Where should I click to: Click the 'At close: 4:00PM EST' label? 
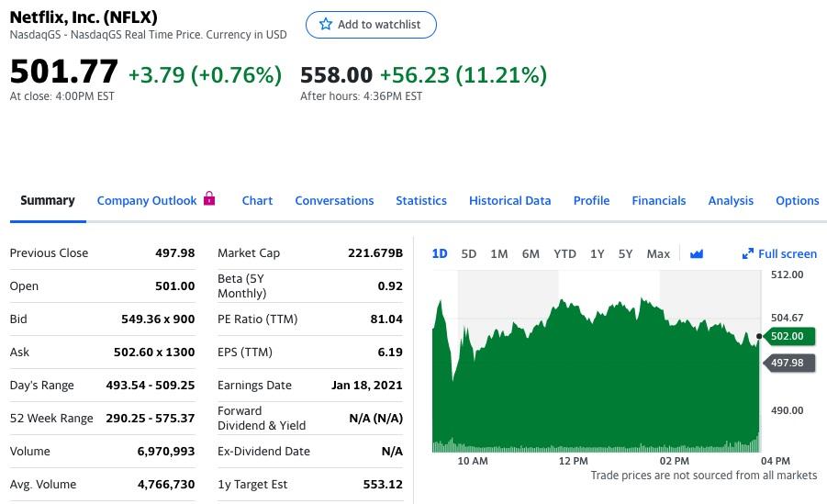point(62,96)
